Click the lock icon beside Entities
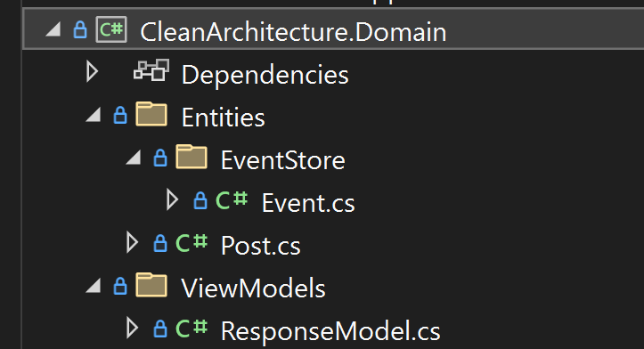The height and width of the screenshot is (349, 644). point(120,115)
